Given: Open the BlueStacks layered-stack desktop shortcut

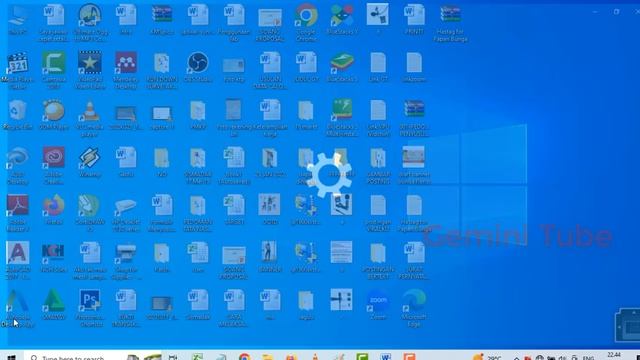Looking at the screenshot, I should coord(342,67).
